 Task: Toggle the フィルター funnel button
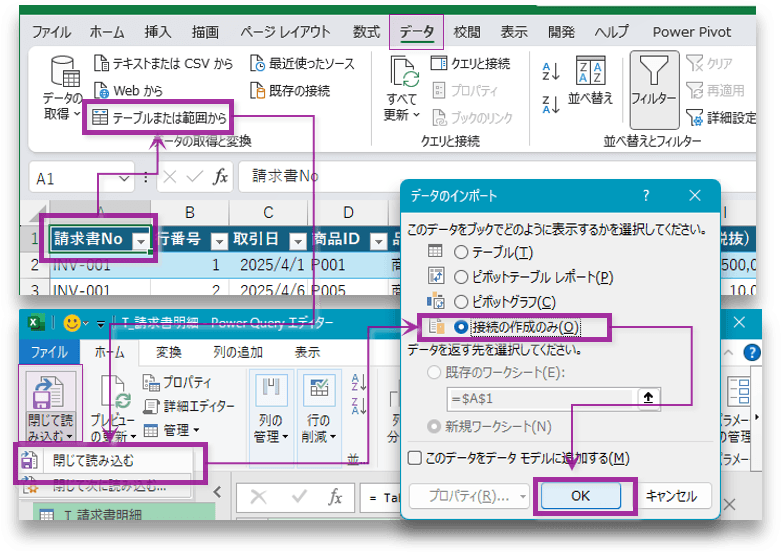coord(654,90)
